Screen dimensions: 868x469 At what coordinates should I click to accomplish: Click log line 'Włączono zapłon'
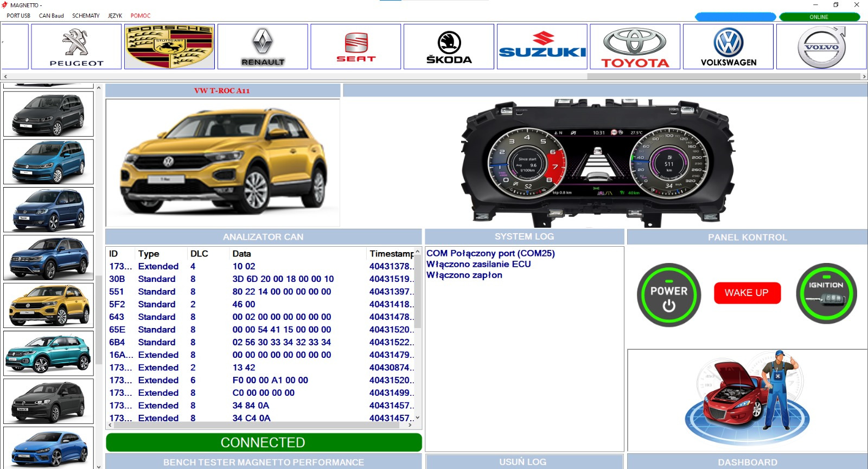tap(464, 275)
